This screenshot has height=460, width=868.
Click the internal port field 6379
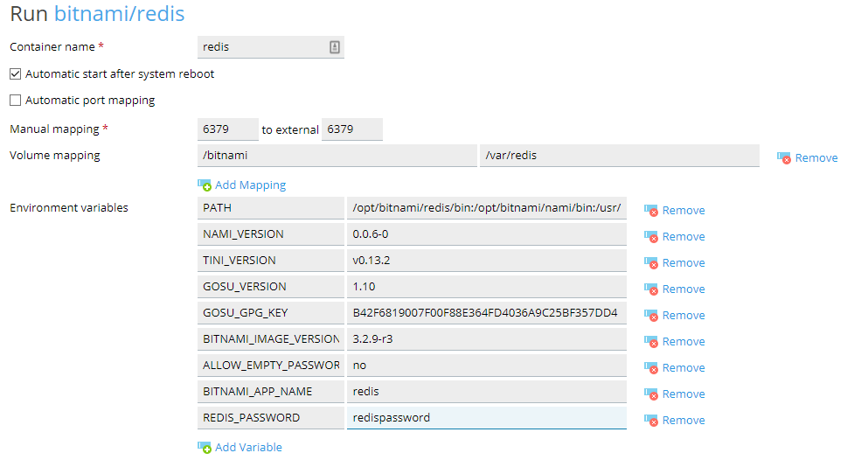(x=227, y=129)
